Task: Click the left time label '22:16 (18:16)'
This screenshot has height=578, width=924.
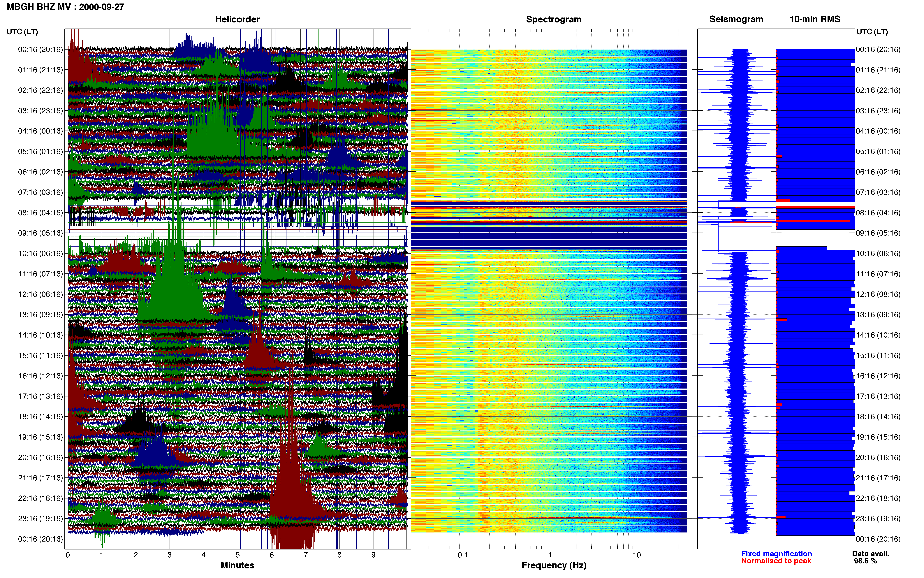Action: pyautogui.click(x=41, y=498)
